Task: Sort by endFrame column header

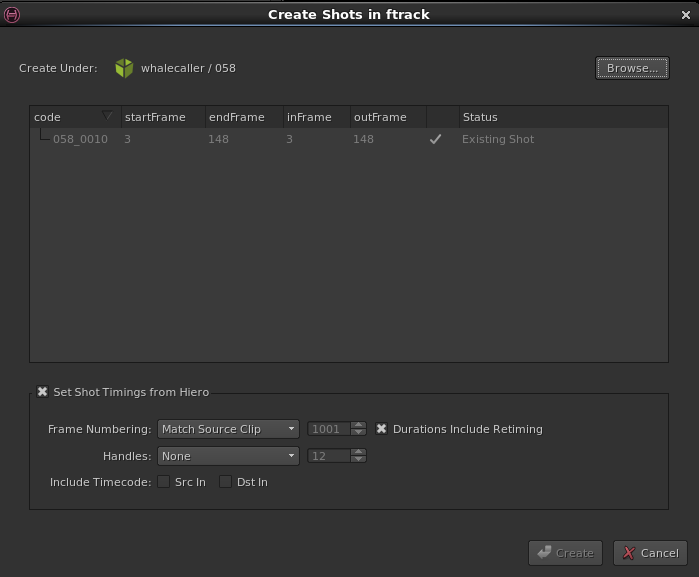Action: tap(244, 117)
